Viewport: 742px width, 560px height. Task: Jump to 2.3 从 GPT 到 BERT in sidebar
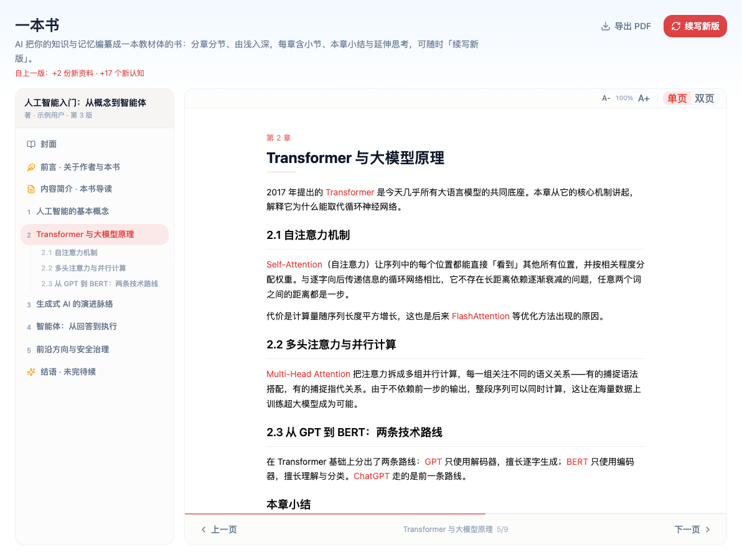click(100, 284)
